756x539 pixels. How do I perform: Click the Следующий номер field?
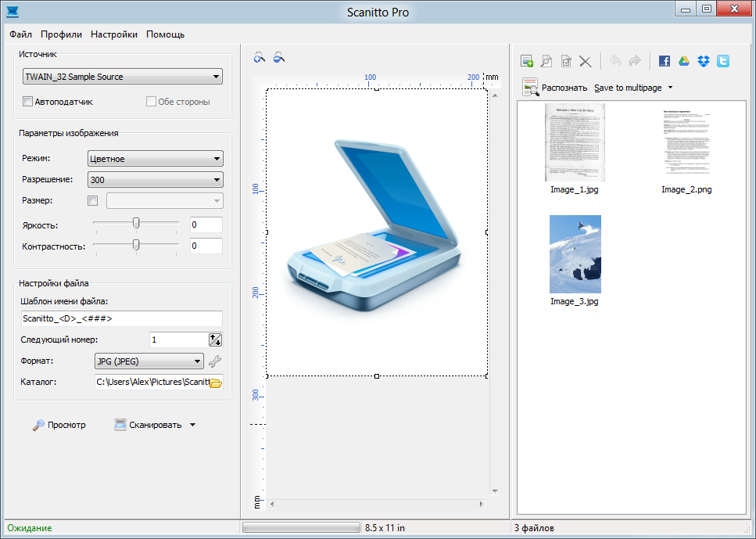tap(178, 340)
